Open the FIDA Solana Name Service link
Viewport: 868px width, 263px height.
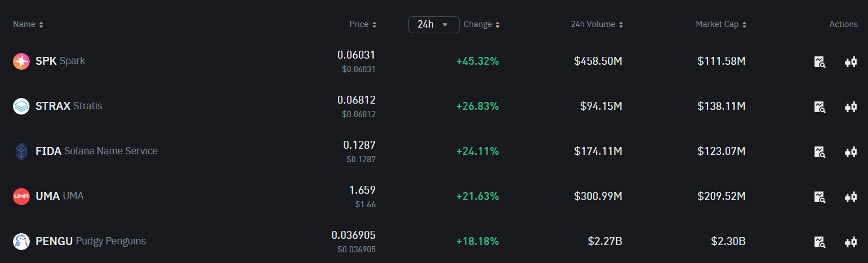(96, 151)
